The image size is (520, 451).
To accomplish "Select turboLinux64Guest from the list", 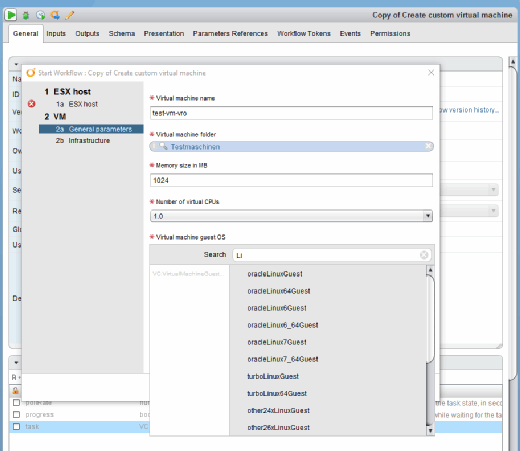I will [x=277, y=393].
